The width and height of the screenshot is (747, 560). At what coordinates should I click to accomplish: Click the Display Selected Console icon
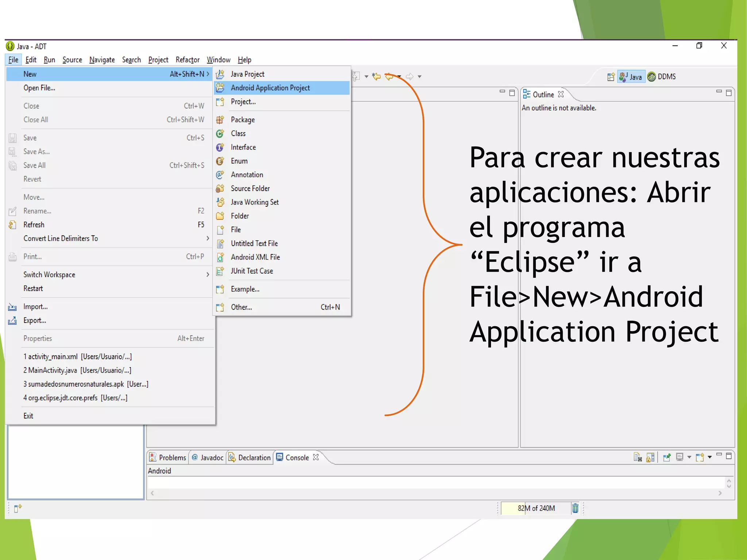coord(680,457)
